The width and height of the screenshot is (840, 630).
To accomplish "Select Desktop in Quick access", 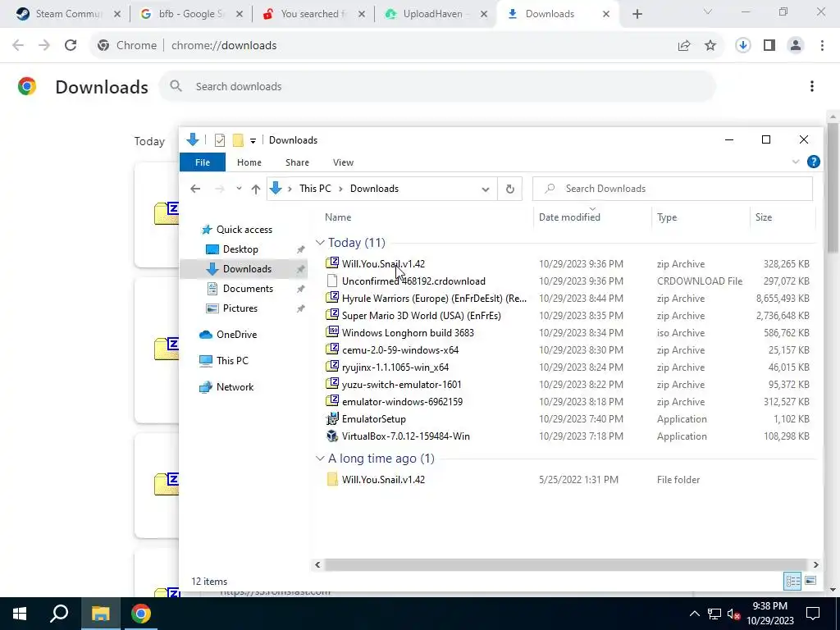I will point(240,249).
